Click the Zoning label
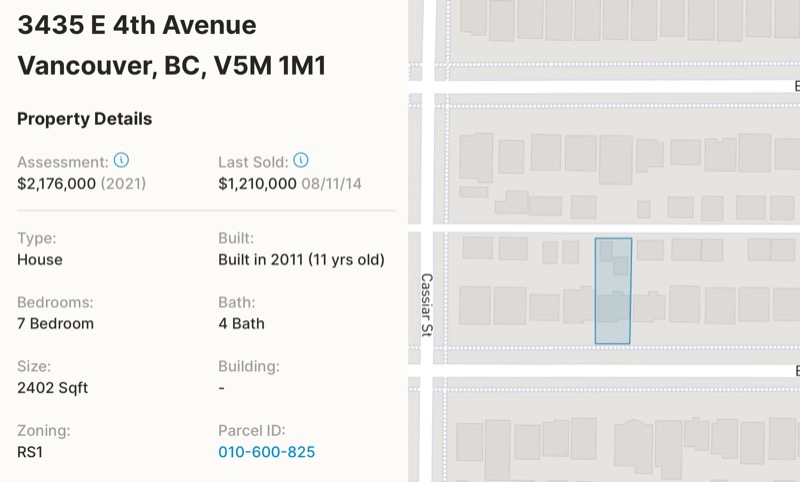Image resolution: width=800 pixels, height=482 pixels. (44, 430)
